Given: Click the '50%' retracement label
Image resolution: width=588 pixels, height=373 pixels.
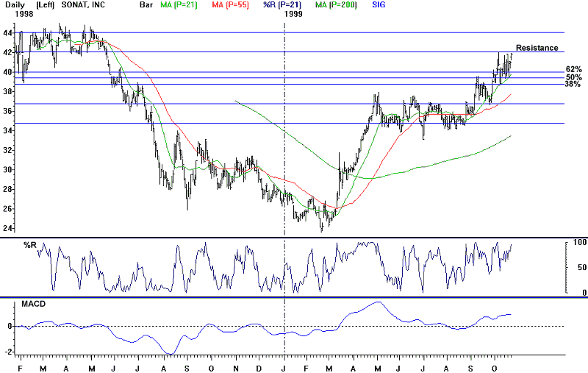Looking at the screenshot, I should 574,77.
